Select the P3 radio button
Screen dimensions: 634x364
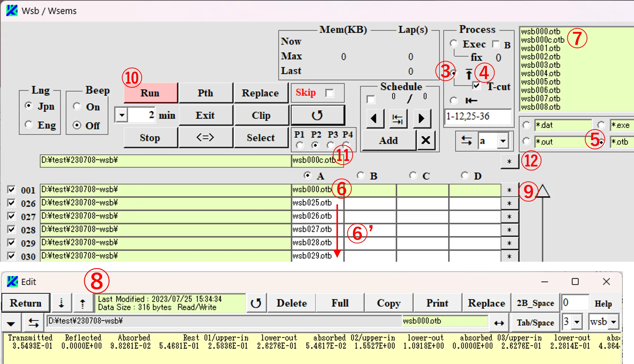point(330,145)
